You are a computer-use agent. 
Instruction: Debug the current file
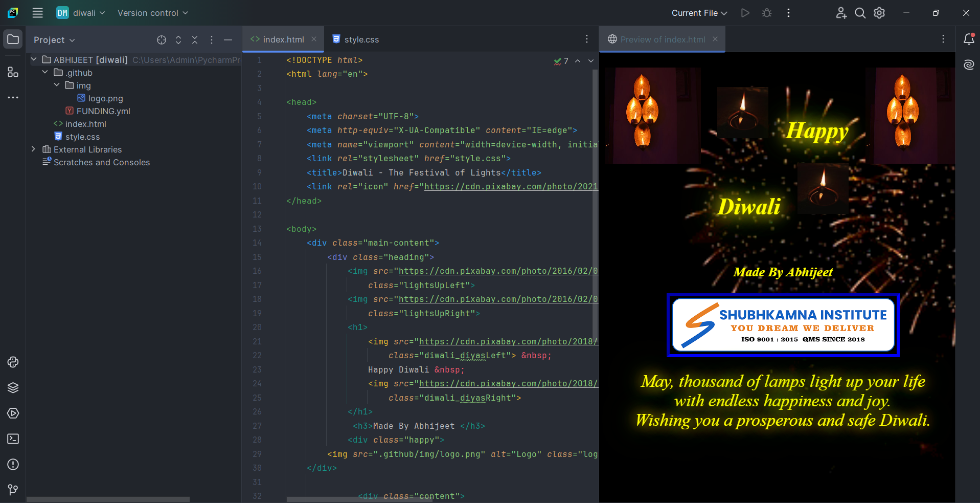pos(767,13)
